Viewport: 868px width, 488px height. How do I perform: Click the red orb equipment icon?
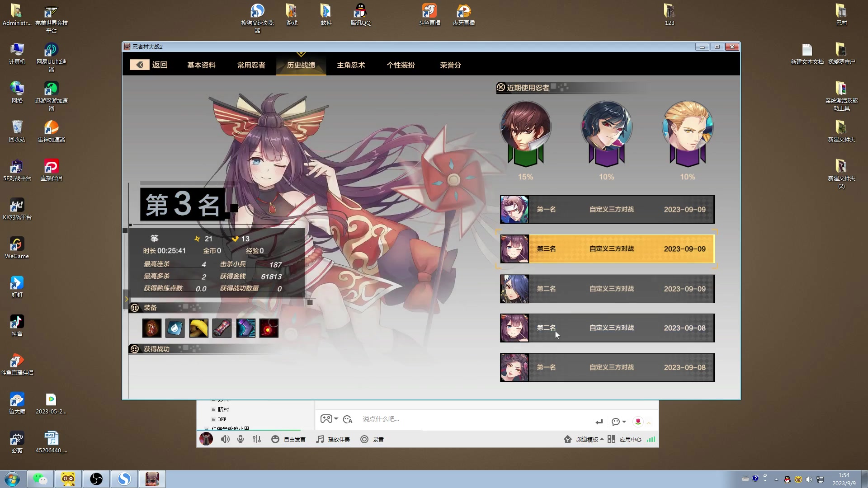tap(269, 328)
